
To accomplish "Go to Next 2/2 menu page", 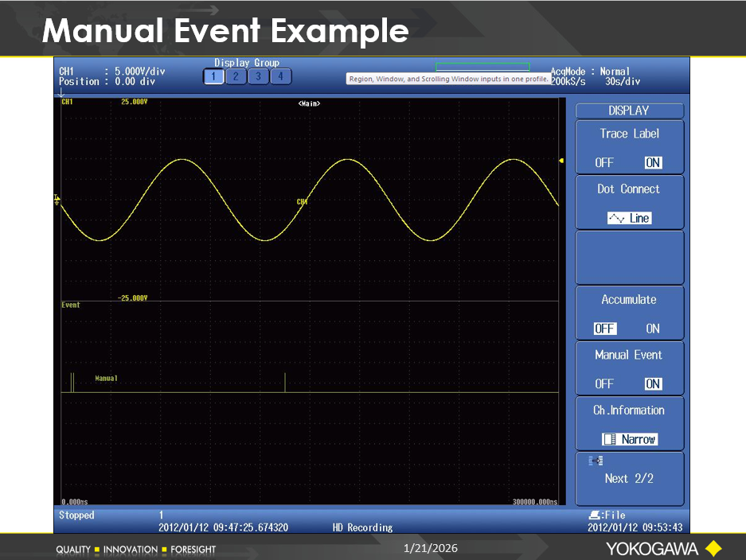I will pyautogui.click(x=629, y=478).
